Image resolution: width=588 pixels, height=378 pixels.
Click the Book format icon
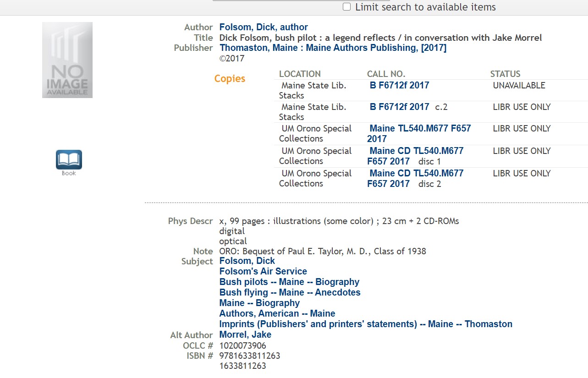69,163
